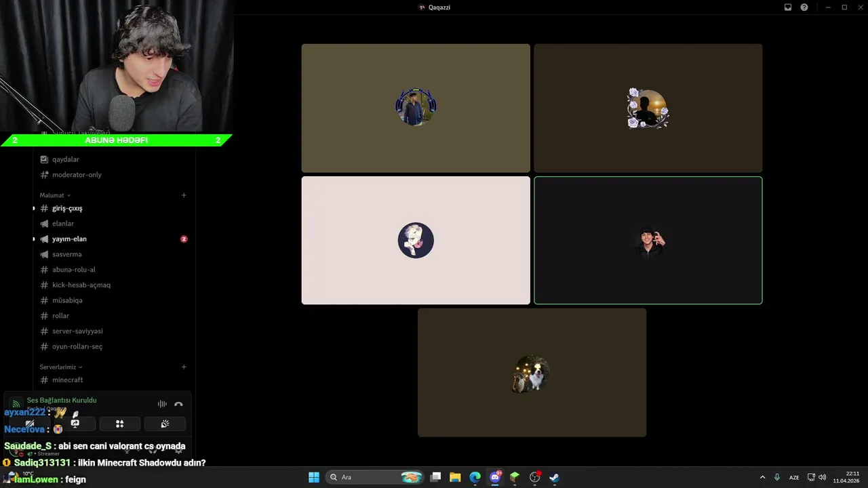
Task: Open Minecraft launcher on the taskbar
Action: click(515, 477)
